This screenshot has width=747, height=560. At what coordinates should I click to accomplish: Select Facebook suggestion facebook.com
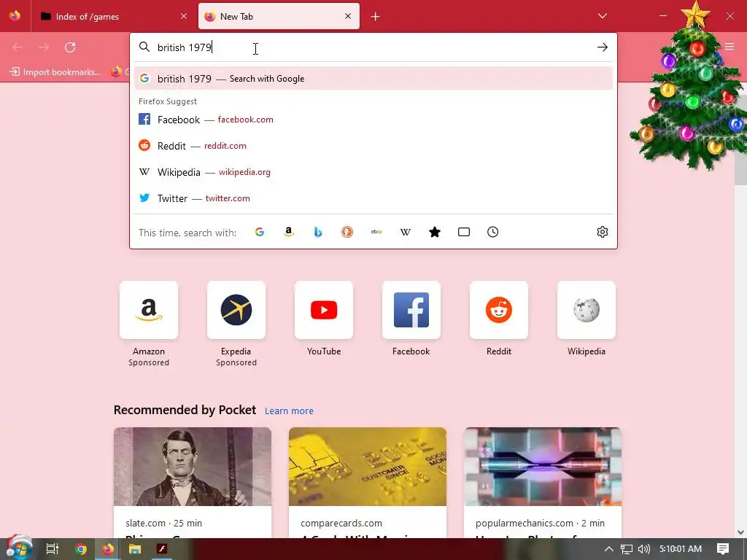[373, 120]
